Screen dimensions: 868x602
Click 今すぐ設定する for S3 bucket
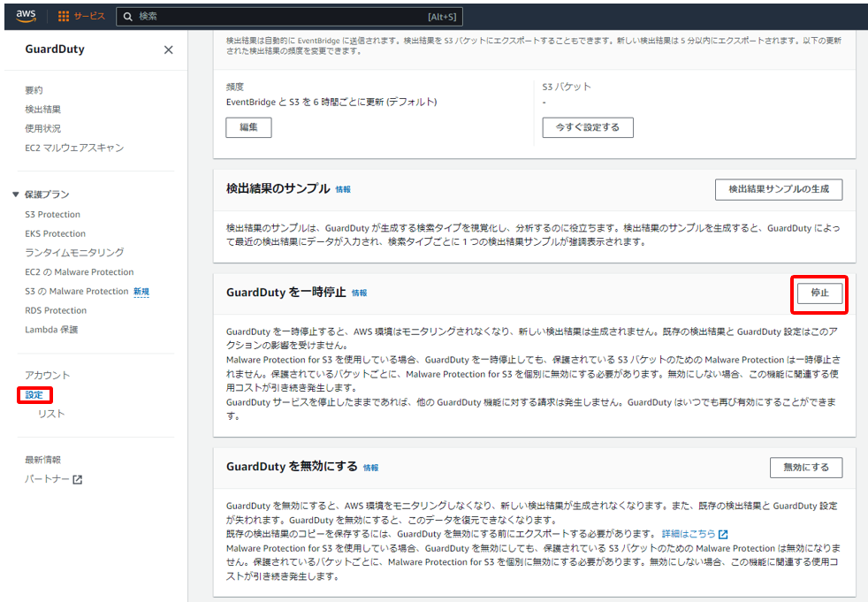click(587, 127)
